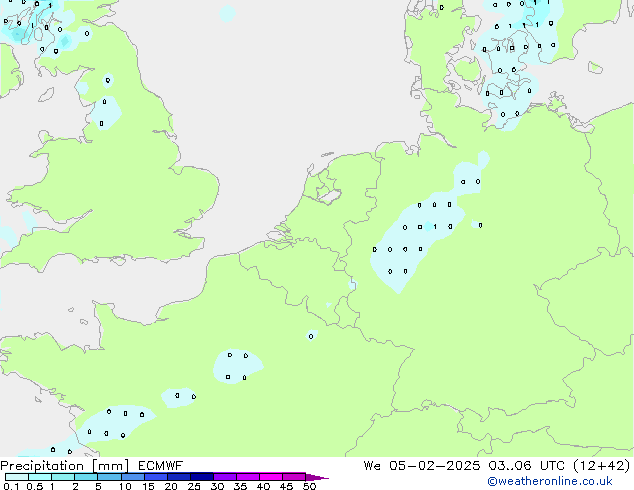This screenshot has height=490, width=634.
Task: Click the "10" legend value label
Action: coord(125,486)
